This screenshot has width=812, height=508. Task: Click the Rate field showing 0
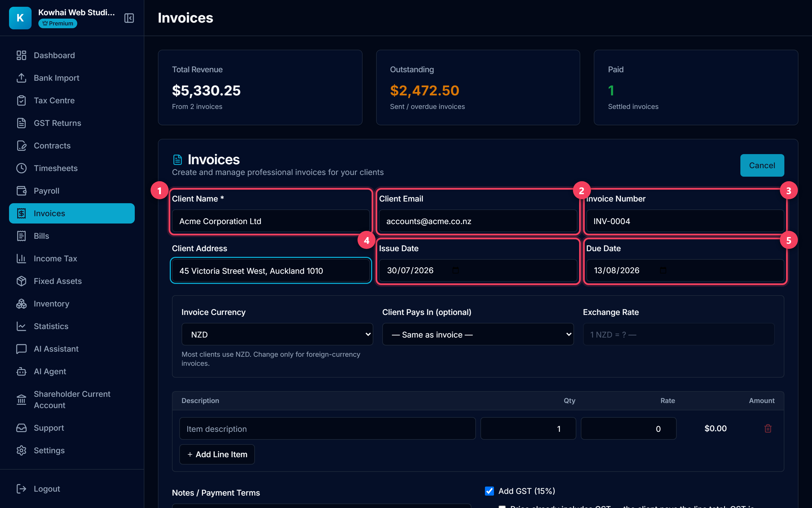(x=628, y=428)
